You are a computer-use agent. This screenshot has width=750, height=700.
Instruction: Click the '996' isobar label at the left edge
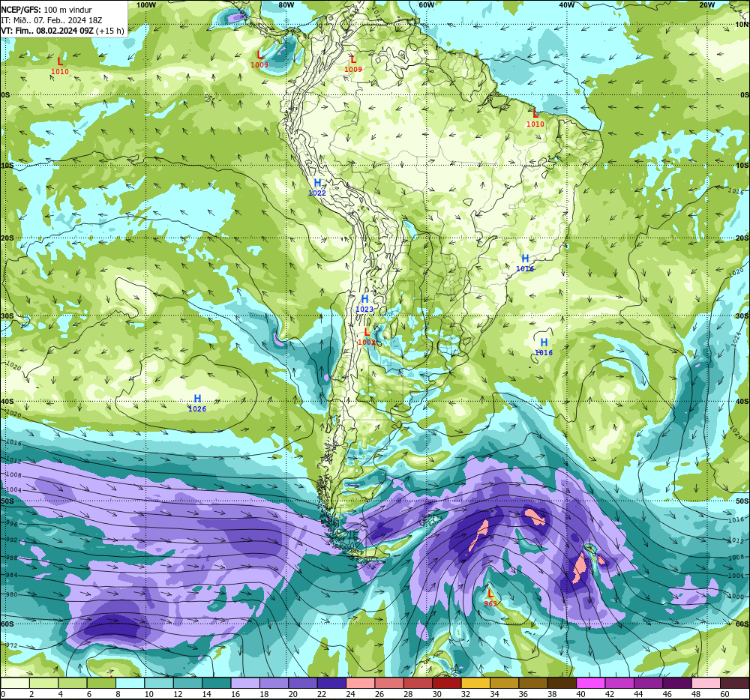(11, 524)
